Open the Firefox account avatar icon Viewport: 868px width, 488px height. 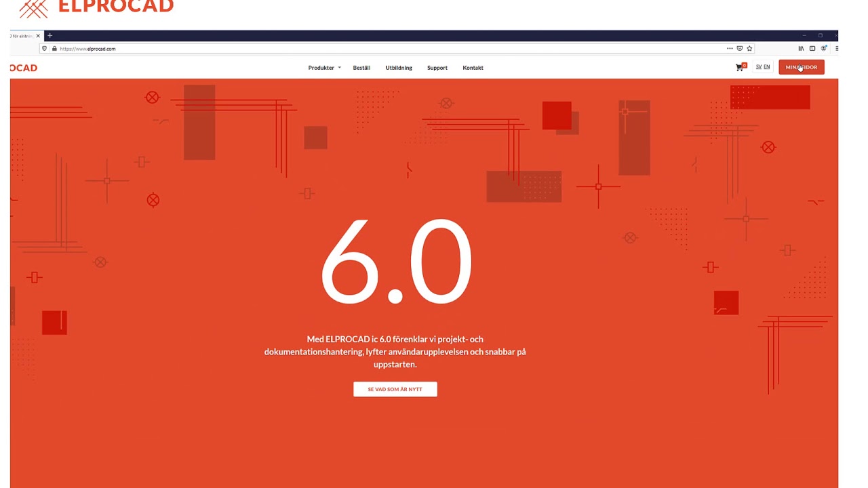tap(824, 49)
